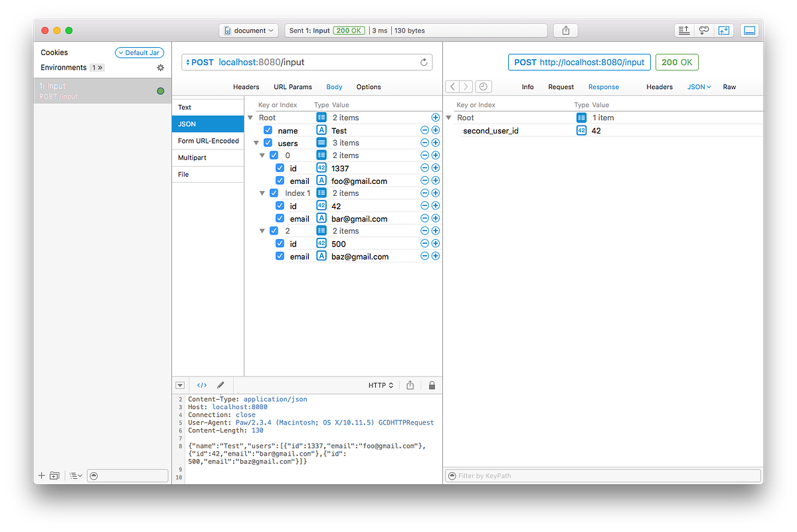
Task: Switch to the request Headers tab
Action: [246, 87]
